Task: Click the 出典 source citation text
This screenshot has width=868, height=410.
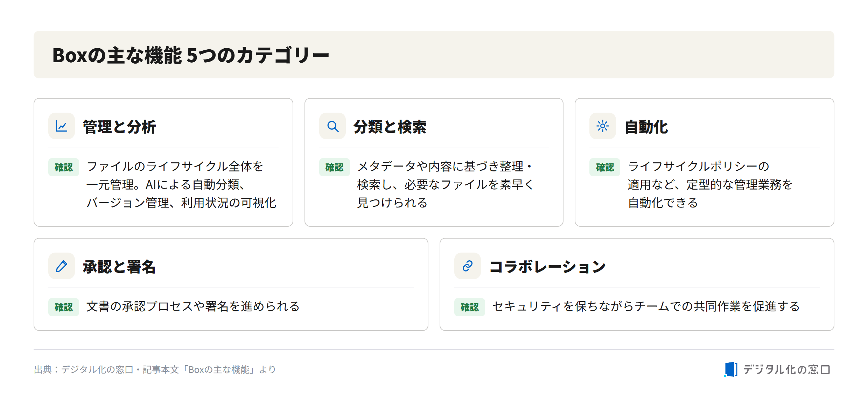Action: (x=155, y=369)
